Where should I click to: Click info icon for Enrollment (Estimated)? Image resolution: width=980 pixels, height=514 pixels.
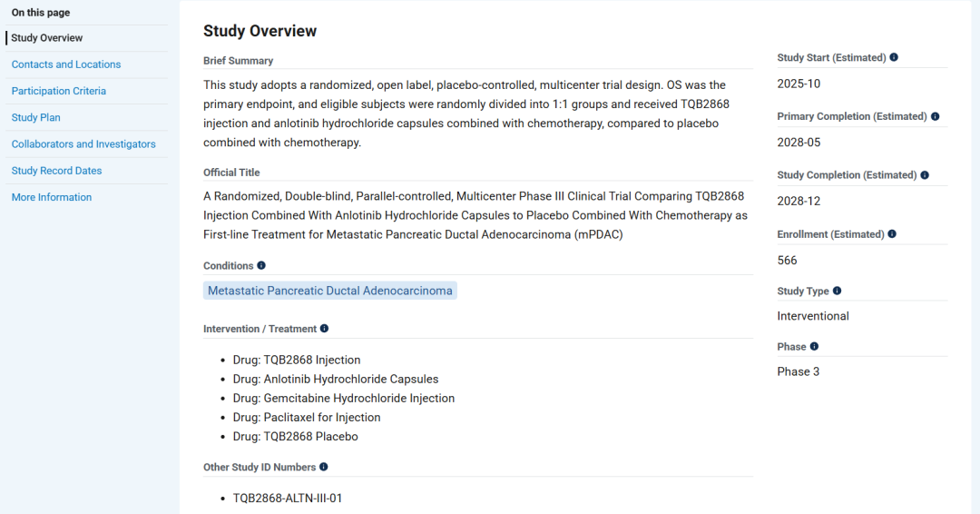click(892, 234)
